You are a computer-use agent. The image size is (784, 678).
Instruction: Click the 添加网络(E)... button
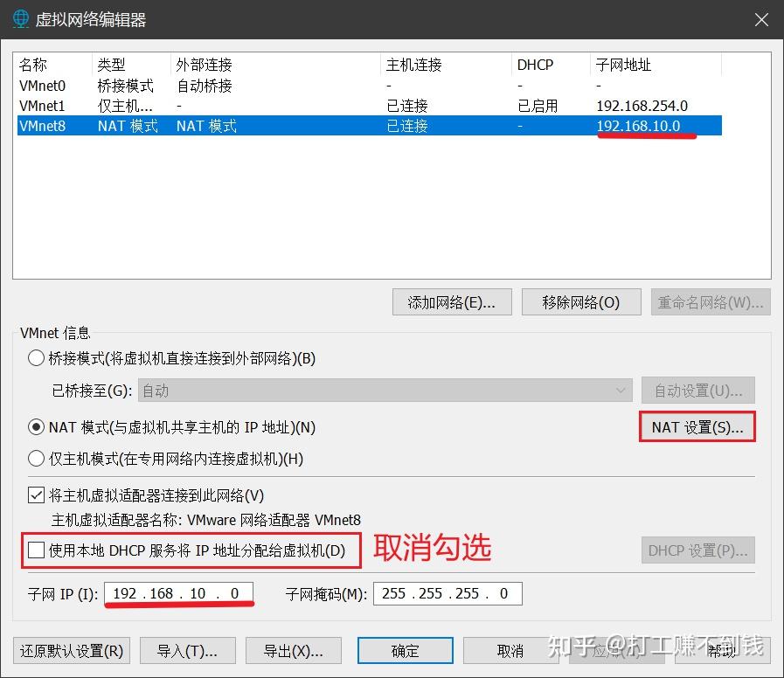(452, 302)
